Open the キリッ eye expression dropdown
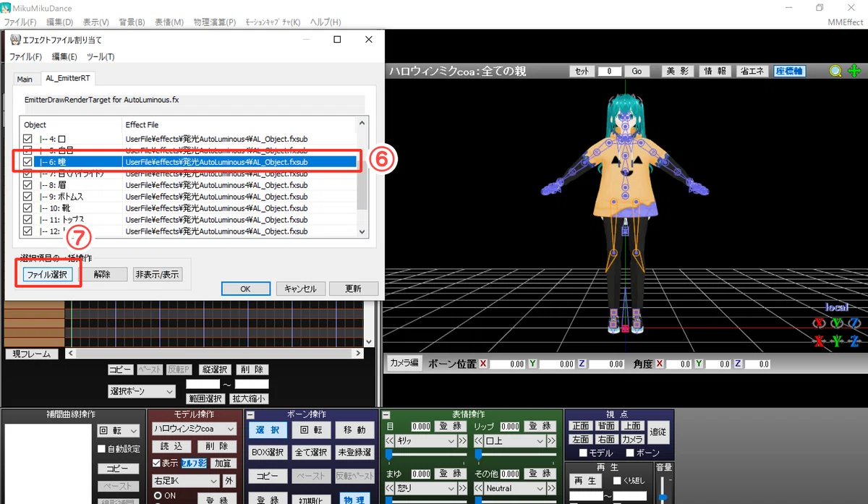The height and width of the screenshot is (504, 868). tap(427, 440)
